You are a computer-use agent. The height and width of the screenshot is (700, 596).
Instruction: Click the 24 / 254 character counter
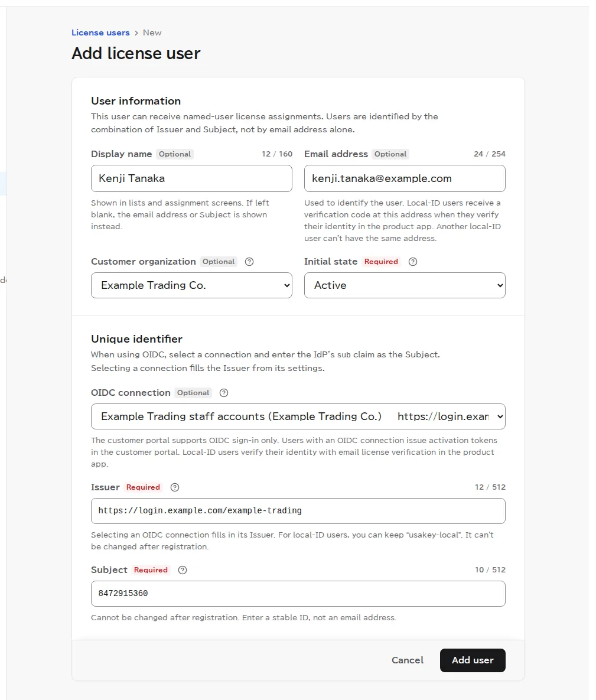coord(489,154)
